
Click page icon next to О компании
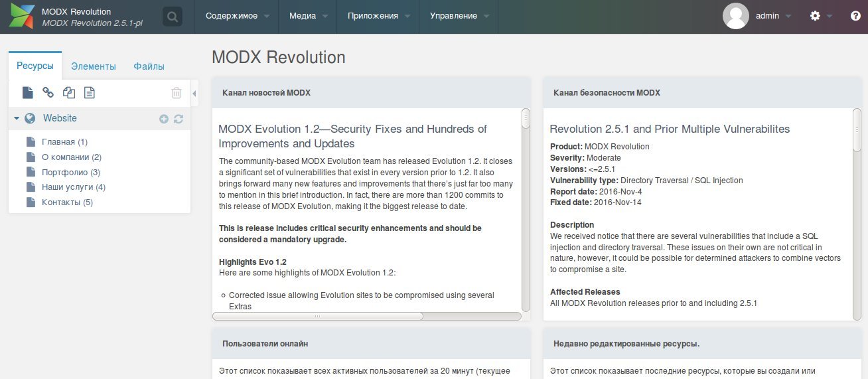pos(30,157)
